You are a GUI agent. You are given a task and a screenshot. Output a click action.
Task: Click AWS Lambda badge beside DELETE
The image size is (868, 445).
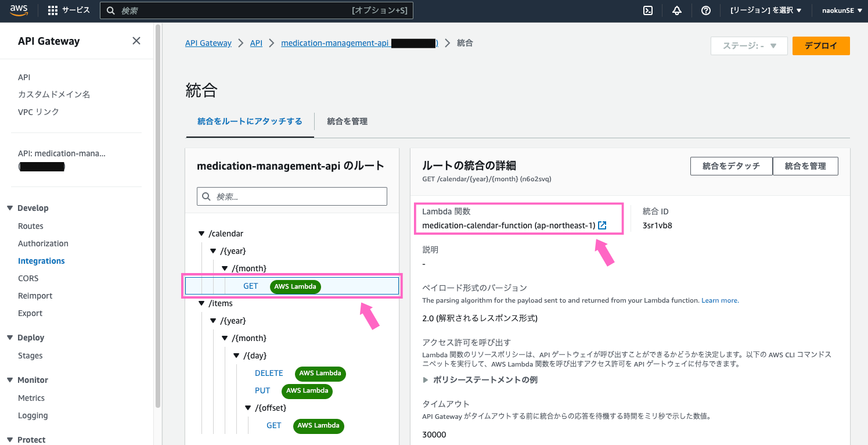tap(320, 373)
